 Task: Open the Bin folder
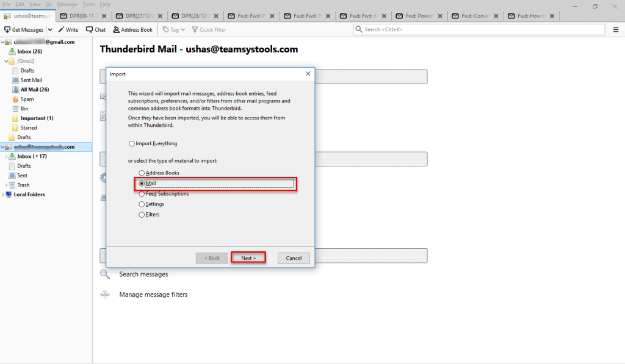pos(24,109)
